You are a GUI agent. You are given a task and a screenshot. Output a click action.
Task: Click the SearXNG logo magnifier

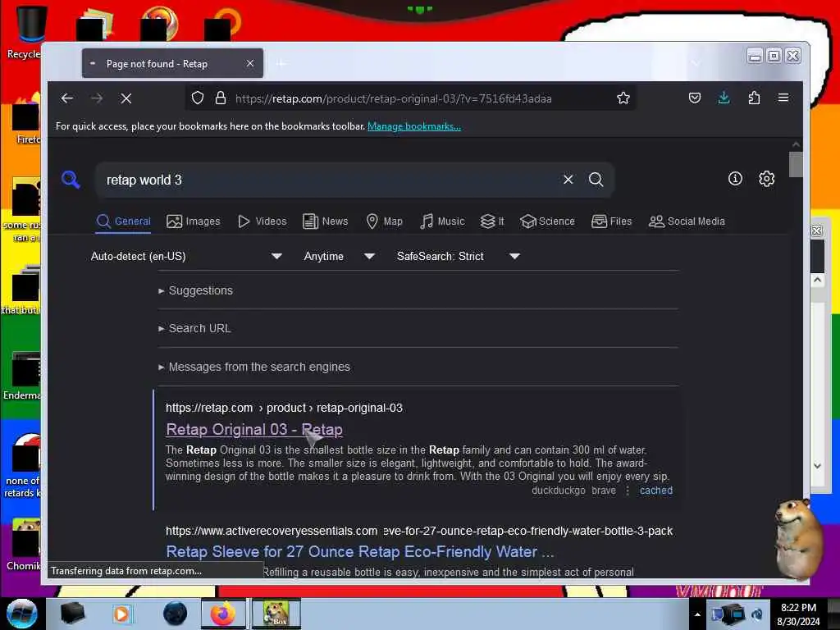71,180
